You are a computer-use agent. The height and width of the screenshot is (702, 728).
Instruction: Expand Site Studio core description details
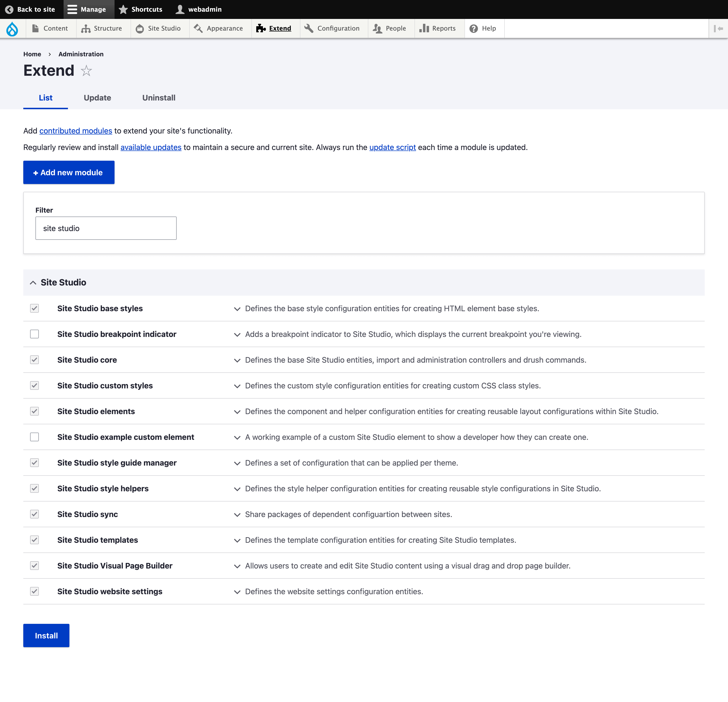[237, 360]
